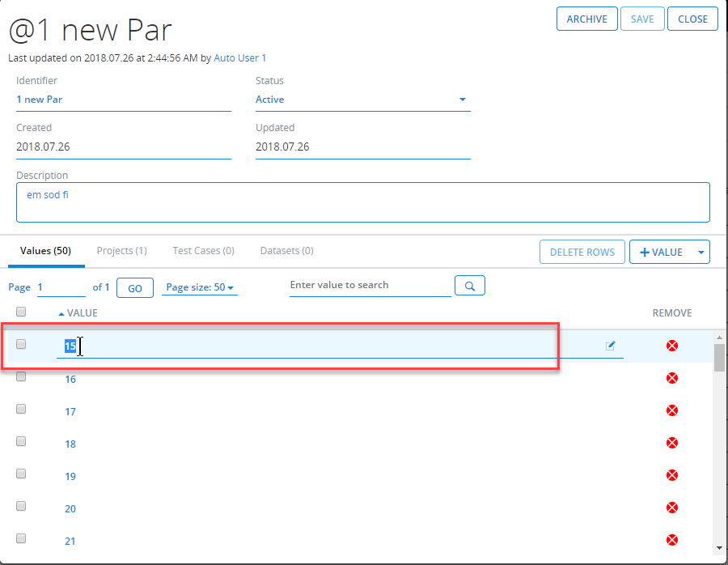Click the search magnifier icon button
The image size is (728, 565).
coord(469,286)
